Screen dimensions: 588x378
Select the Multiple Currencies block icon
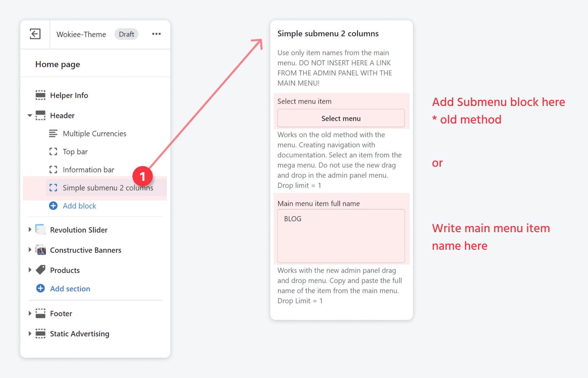click(x=53, y=133)
